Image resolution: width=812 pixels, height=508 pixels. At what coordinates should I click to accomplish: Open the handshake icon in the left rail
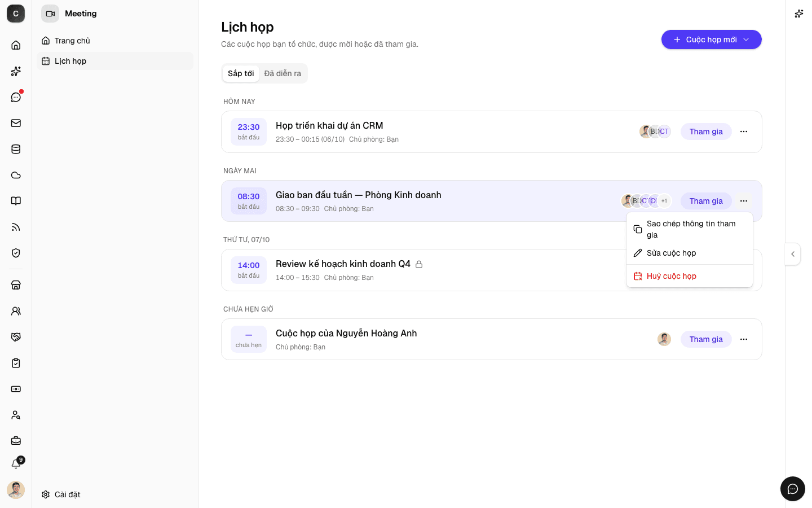[16, 337]
